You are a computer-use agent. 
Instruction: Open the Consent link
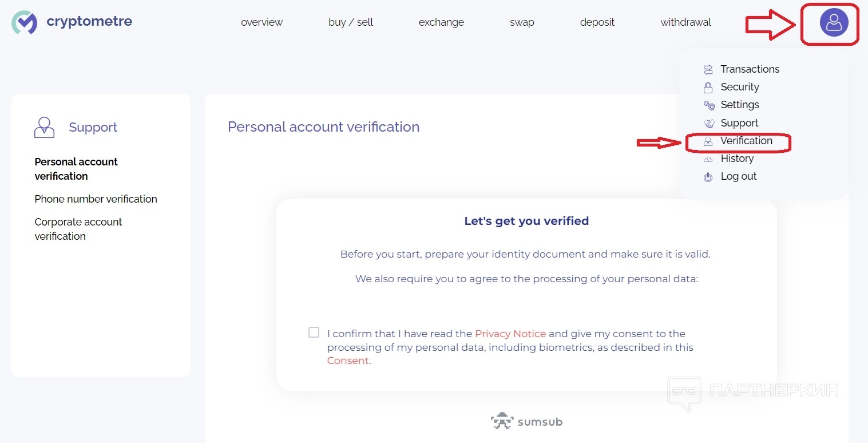point(348,361)
